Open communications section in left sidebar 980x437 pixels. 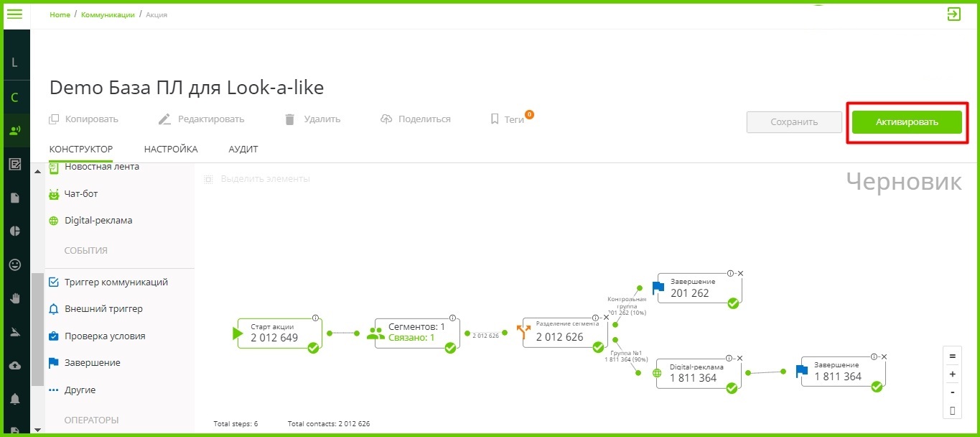click(x=14, y=131)
